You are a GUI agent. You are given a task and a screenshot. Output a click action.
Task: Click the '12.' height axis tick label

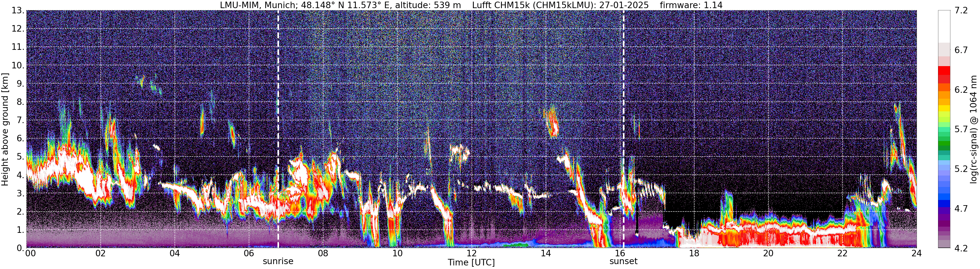[x=18, y=29]
